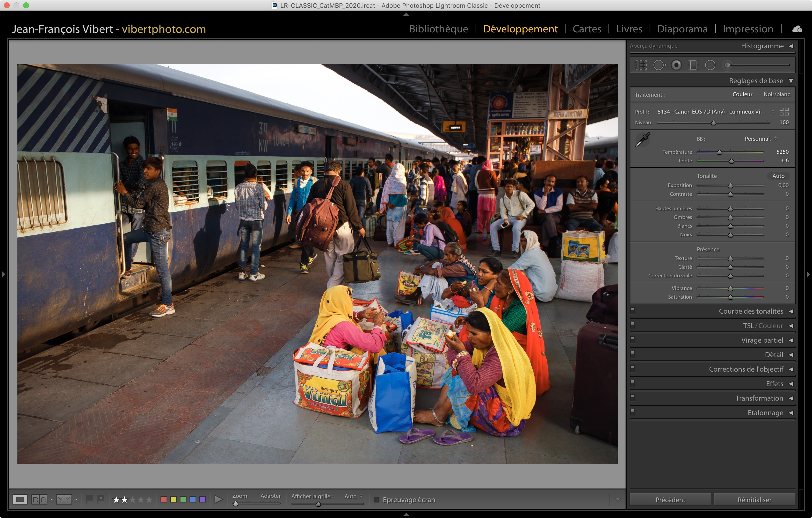Image resolution: width=812 pixels, height=518 pixels.
Task: Switch treatment to Noir/blanc
Action: point(776,94)
